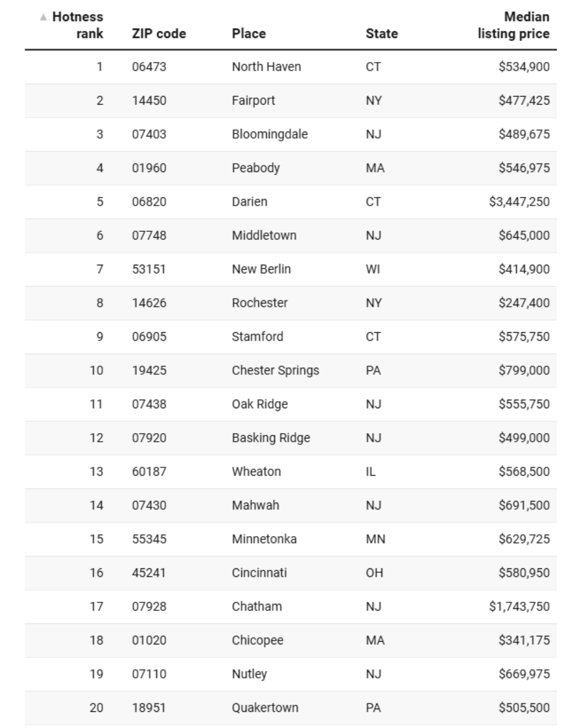Select ZIP code 18951 for Quakertown
The height and width of the screenshot is (728, 582).
pos(149,708)
